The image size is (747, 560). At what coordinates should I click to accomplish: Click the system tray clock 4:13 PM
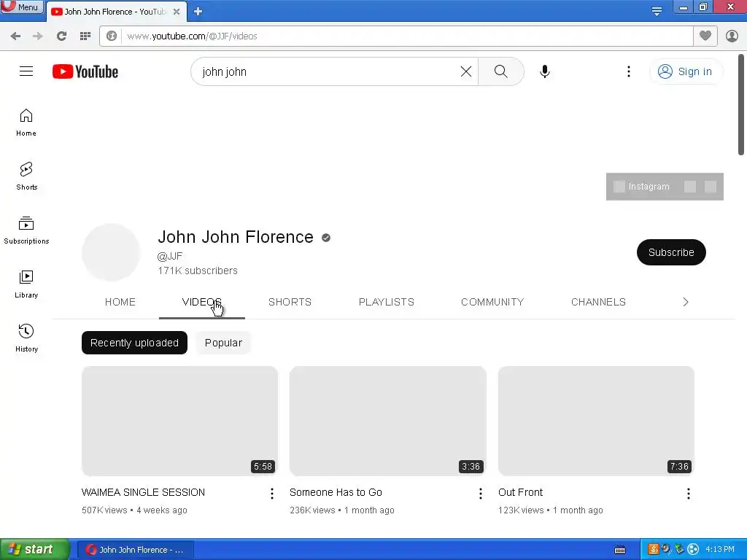point(720,550)
